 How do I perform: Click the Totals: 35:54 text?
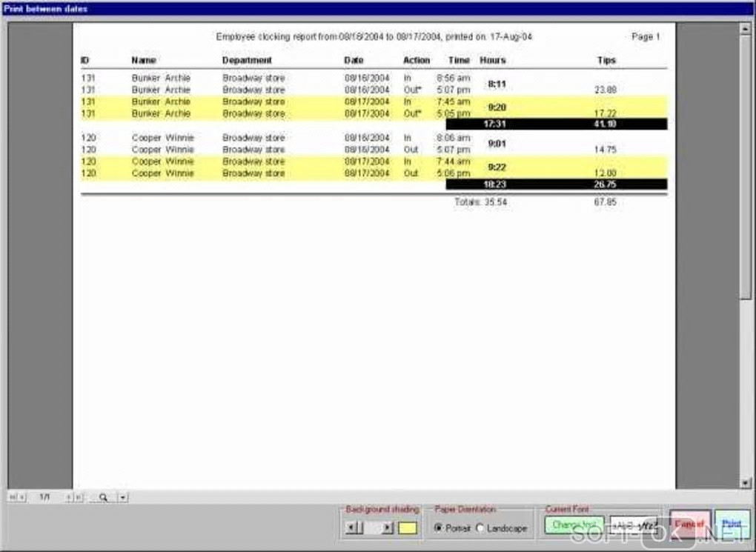pos(481,202)
